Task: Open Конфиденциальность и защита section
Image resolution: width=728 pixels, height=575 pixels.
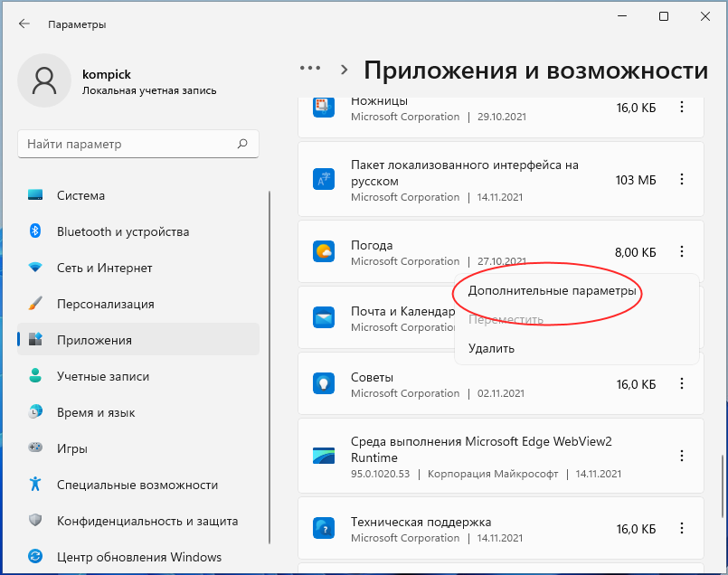Action: [137, 521]
